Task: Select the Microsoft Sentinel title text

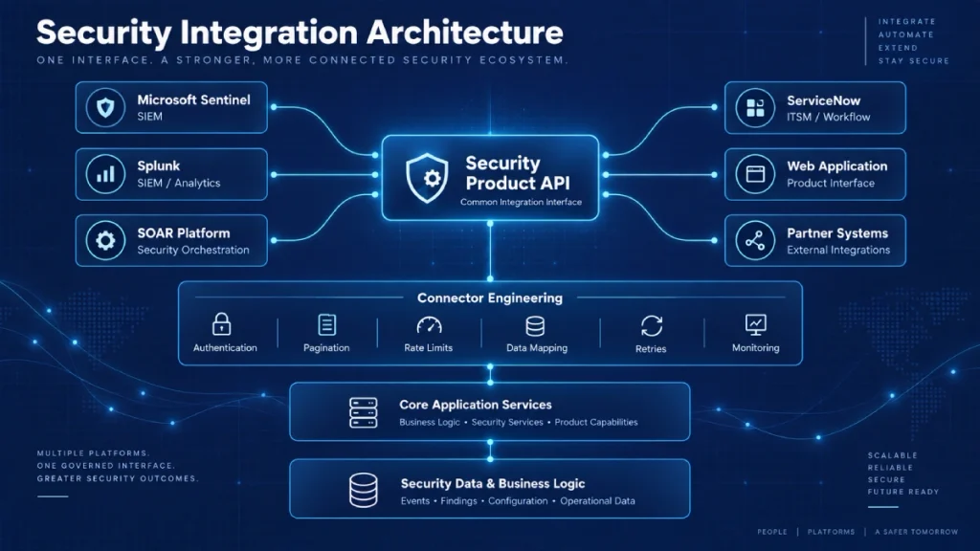Action: point(193,99)
